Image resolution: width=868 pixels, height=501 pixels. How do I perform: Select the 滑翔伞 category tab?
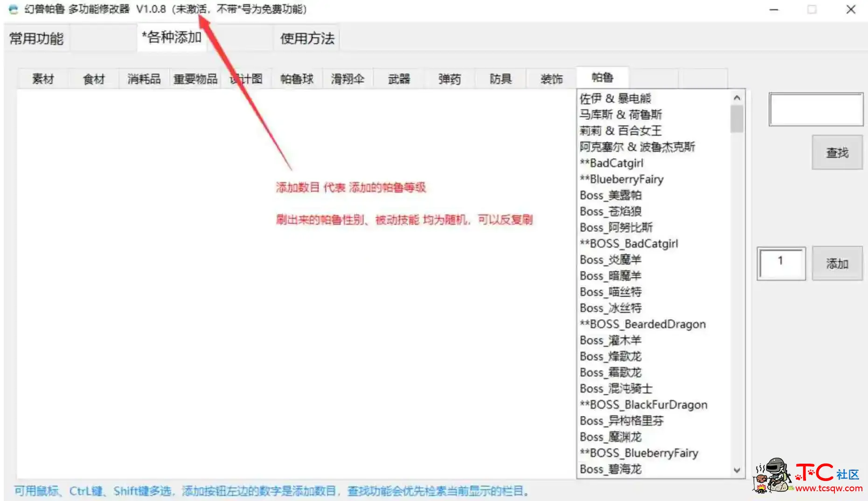[x=347, y=79]
